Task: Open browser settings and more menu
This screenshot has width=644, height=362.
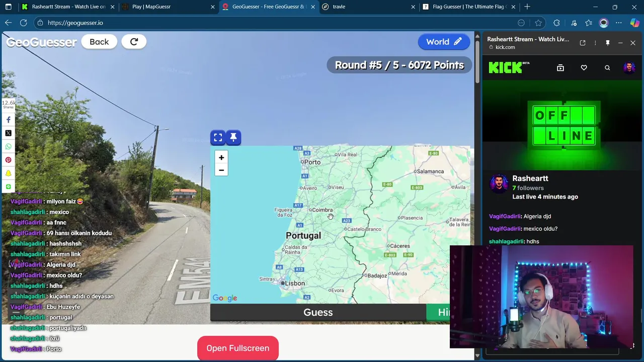Action: click(619, 23)
